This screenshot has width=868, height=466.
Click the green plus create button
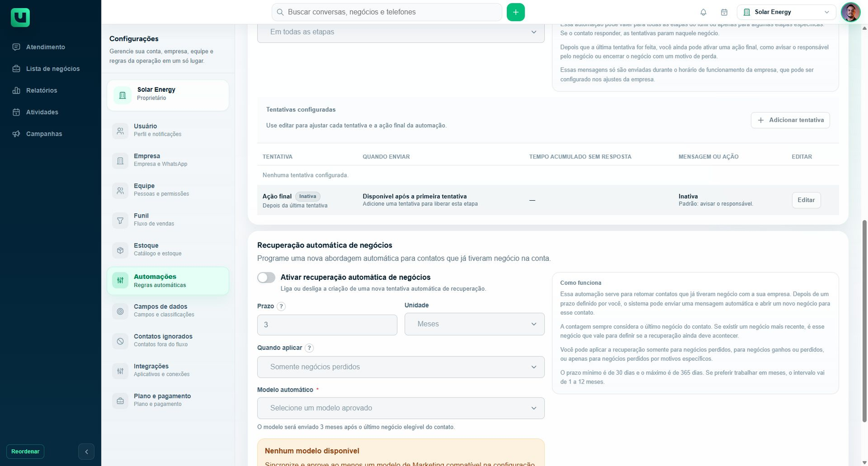click(x=516, y=12)
